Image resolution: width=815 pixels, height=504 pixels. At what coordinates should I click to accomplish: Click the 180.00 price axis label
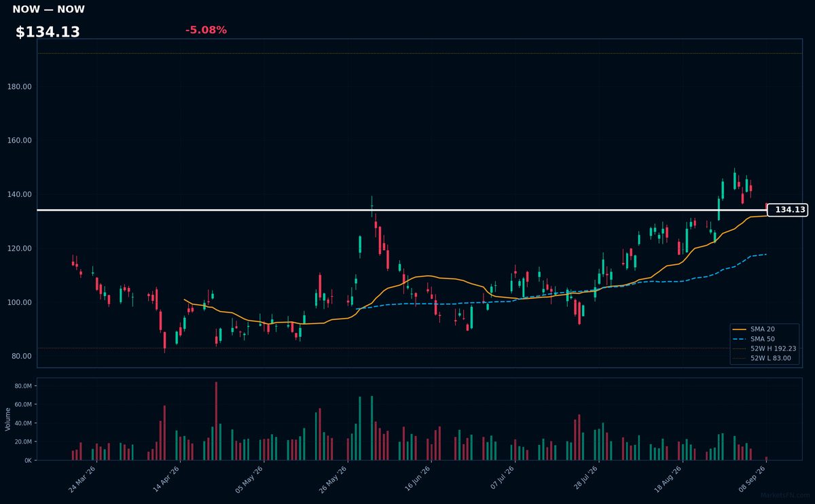pos(20,87)
